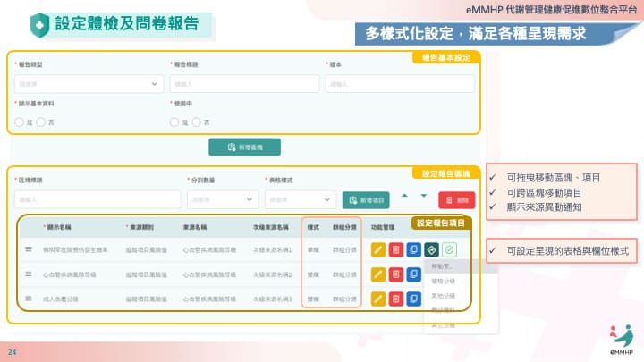Screen dimensions: 644x362
Task: Edit the first row with yellow pencil icon
Action: click(377, 249)
